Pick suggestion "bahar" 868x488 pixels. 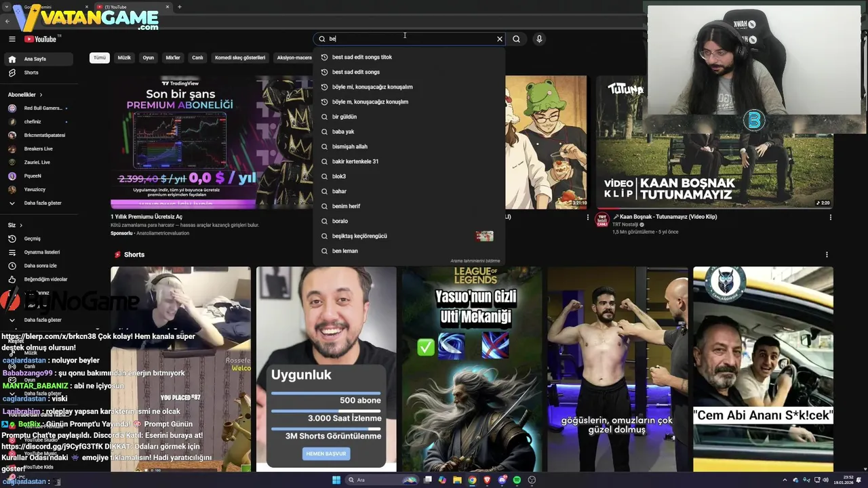409,191
